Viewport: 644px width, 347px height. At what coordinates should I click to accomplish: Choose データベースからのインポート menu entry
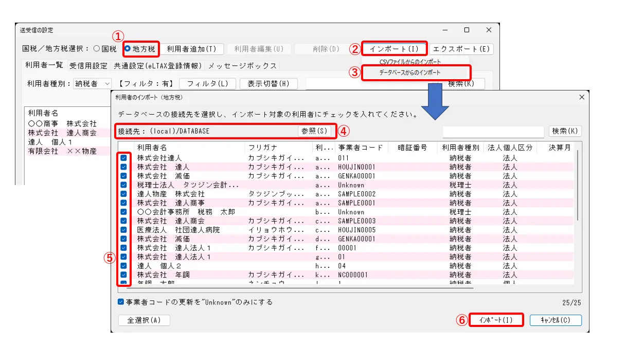(x=410, y=72)
